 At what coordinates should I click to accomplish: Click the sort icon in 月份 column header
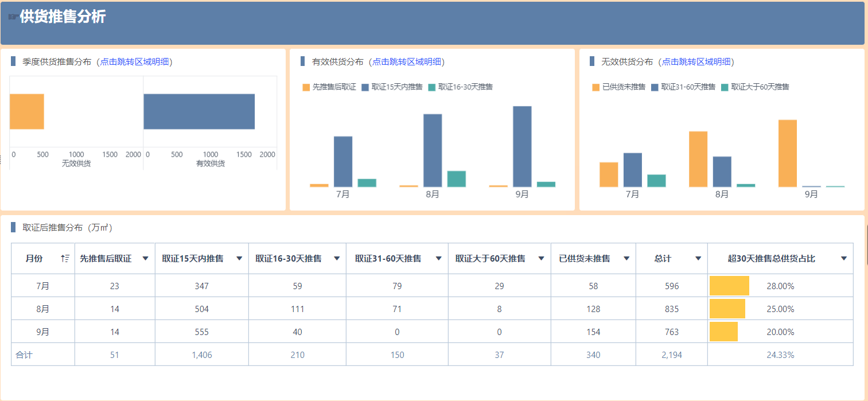coord(65,259)
